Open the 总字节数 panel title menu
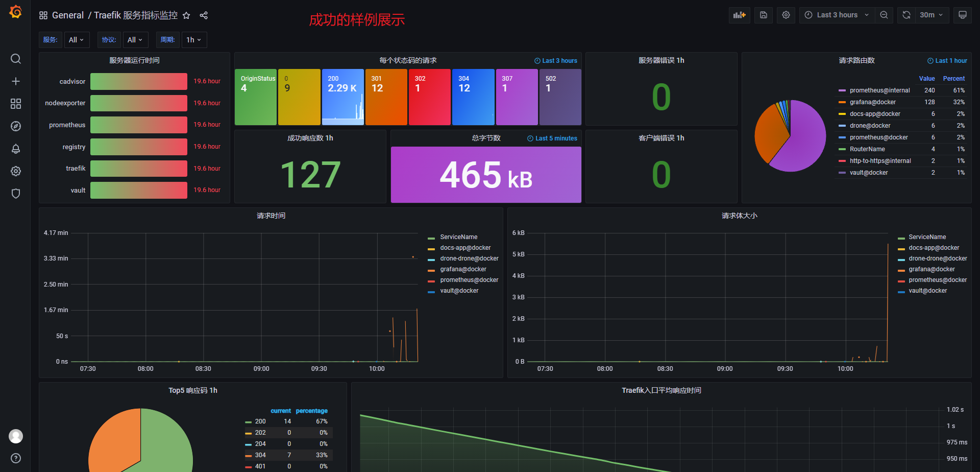 [486, 138]
